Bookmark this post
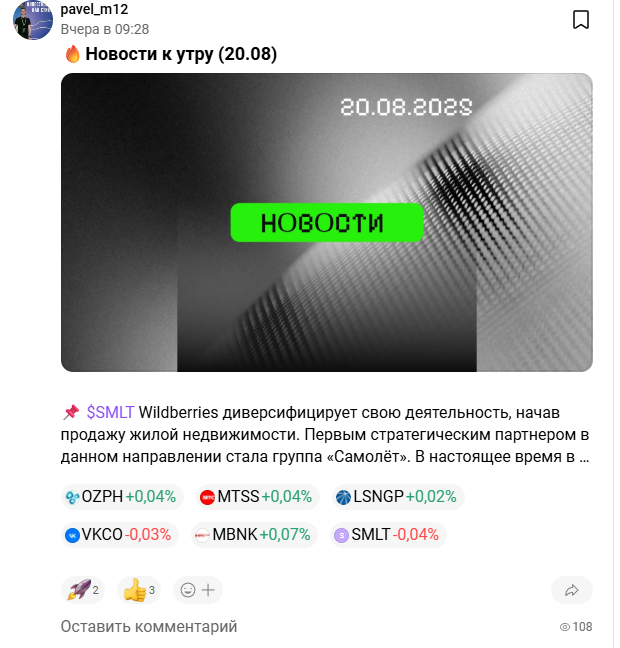Viewport: 620px width, 648px height. [581, 20]
